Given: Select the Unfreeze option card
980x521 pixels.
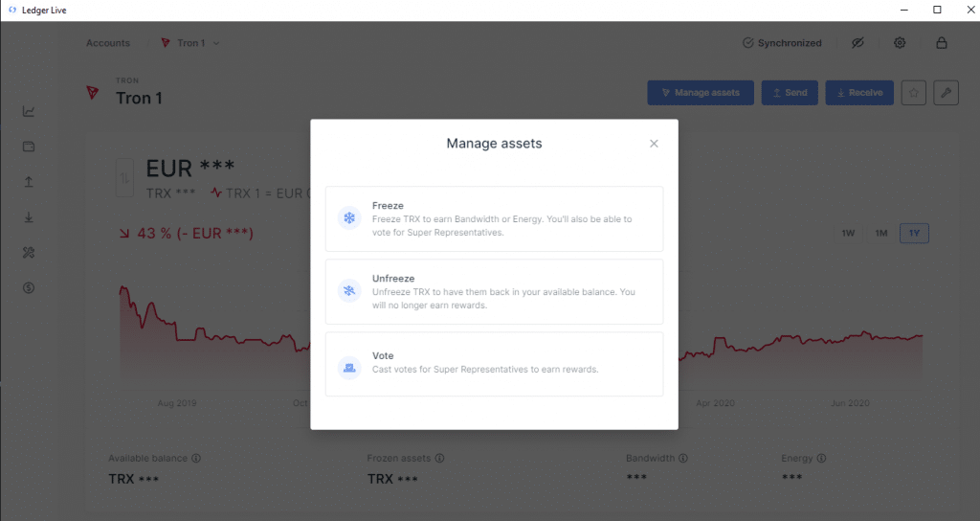Looking at the screenshot, I should point(494,291).
